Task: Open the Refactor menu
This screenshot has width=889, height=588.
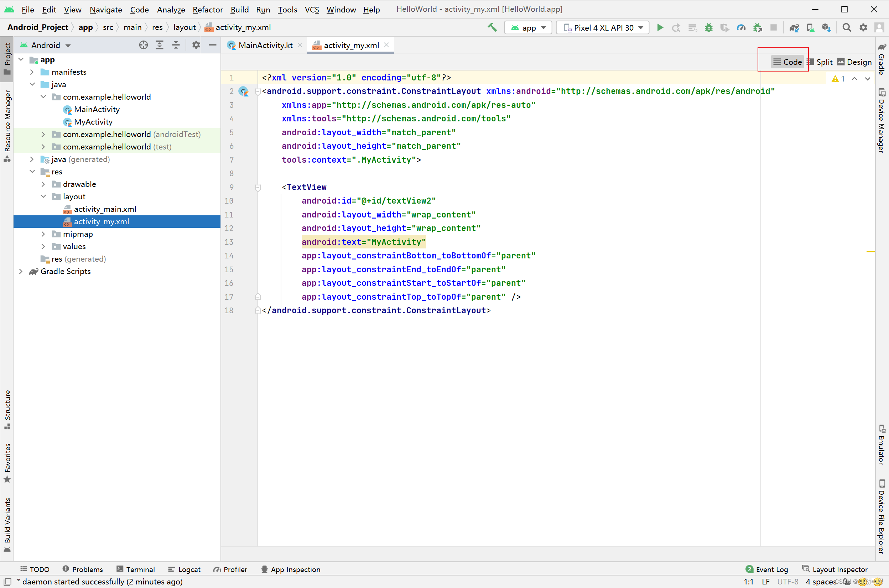Action: (208, 9)
